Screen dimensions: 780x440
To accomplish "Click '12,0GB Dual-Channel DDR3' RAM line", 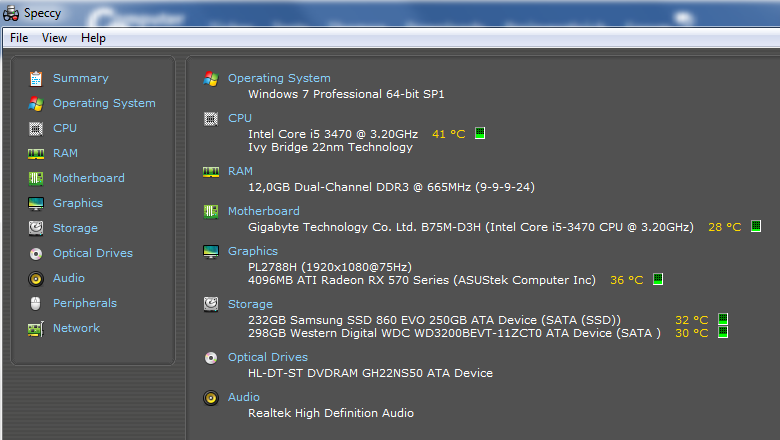I will click(x=391, y=187).
